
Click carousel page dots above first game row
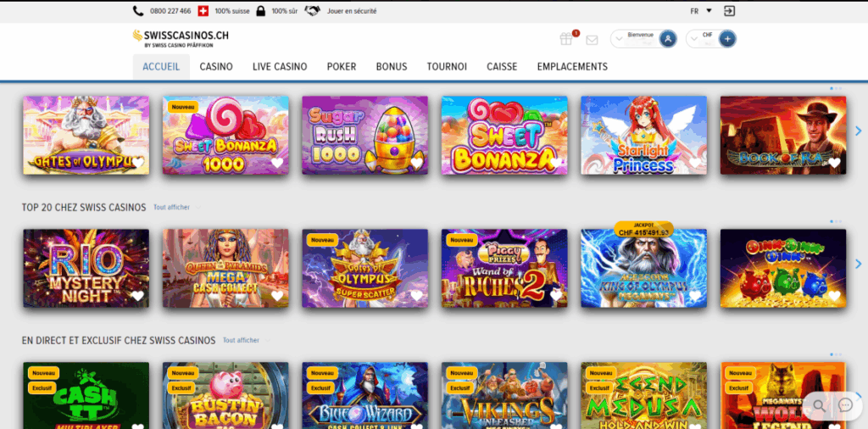click(835, 88)
